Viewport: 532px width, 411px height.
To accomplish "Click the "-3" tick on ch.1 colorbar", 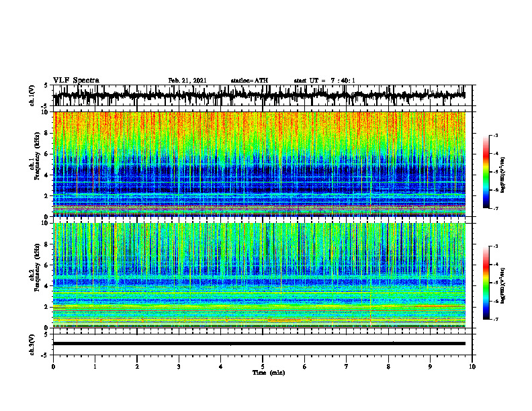I will (x=495, y=135).
